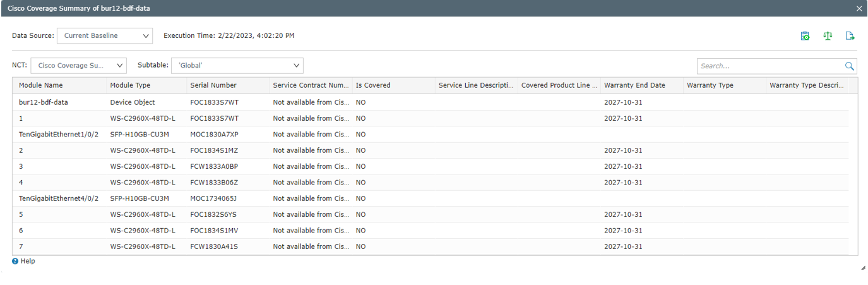Click the Serial Number column header
This screenshot has width=868, height=285.
pos(213,85)
